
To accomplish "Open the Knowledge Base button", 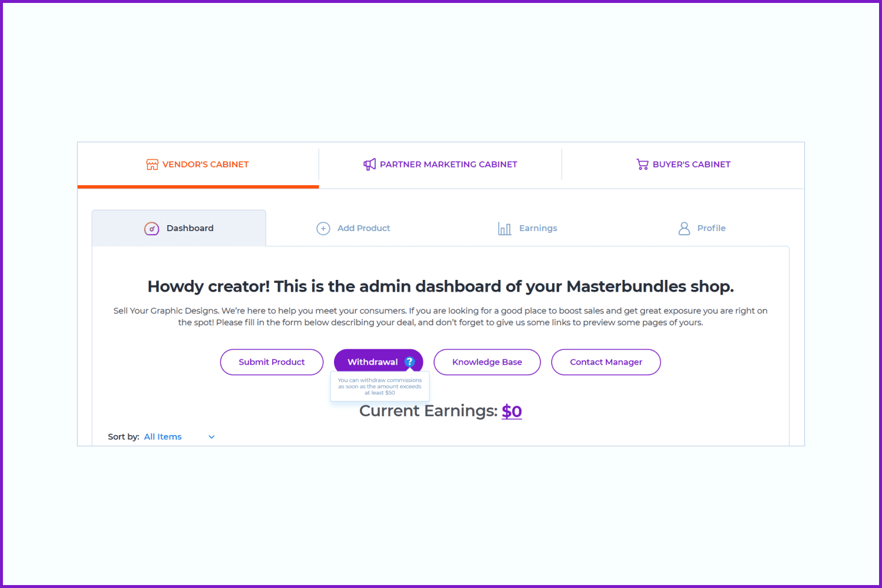I will 487,362.
